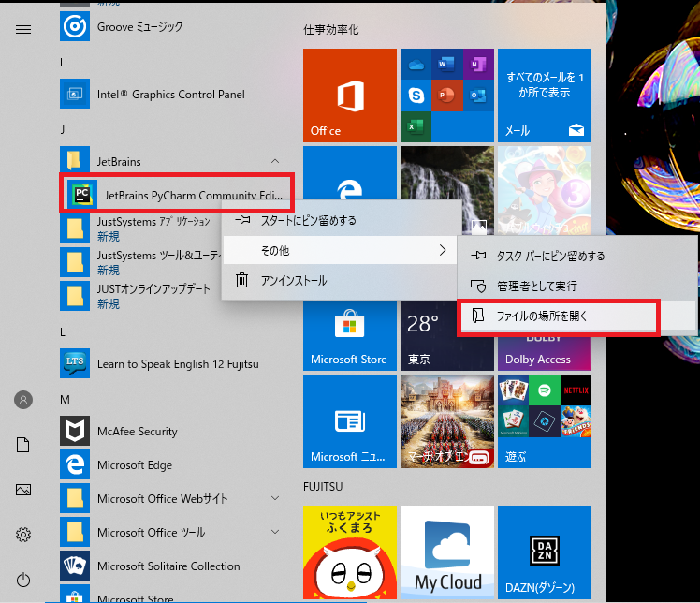Expand Microsoft Office Webサイト folder chevron
The image size is (700, 603).
pos(275,498)
